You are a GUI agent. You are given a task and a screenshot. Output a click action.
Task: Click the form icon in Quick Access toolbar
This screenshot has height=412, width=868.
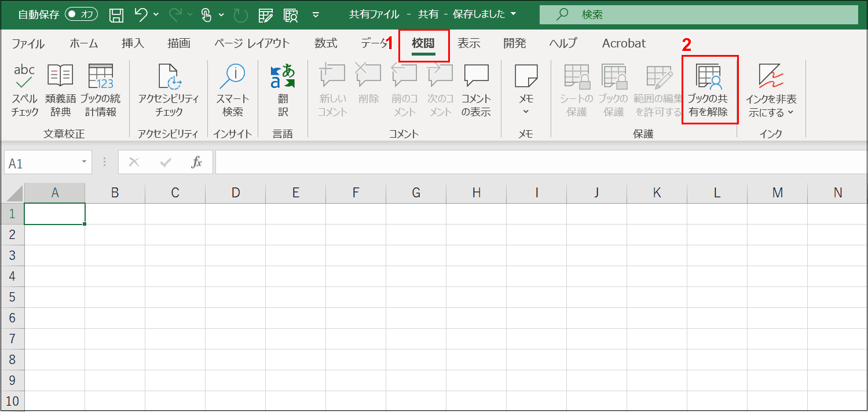266,14
